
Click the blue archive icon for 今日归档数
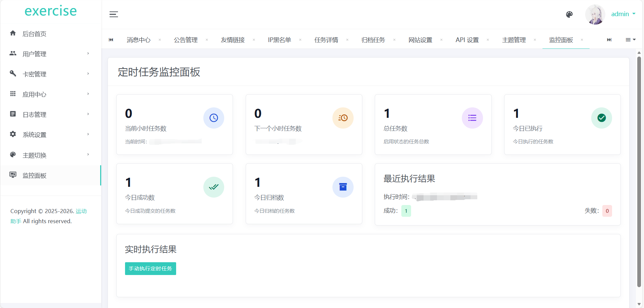tap(343, 187)
